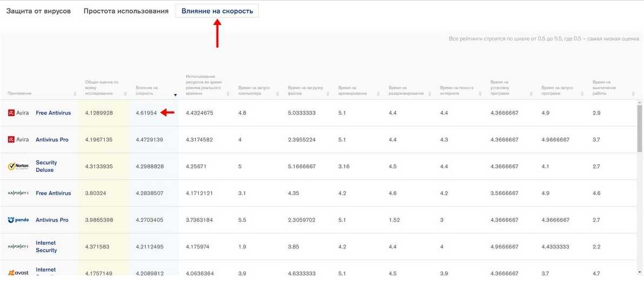Click the Panda logo icon

[x=18, y=220]
